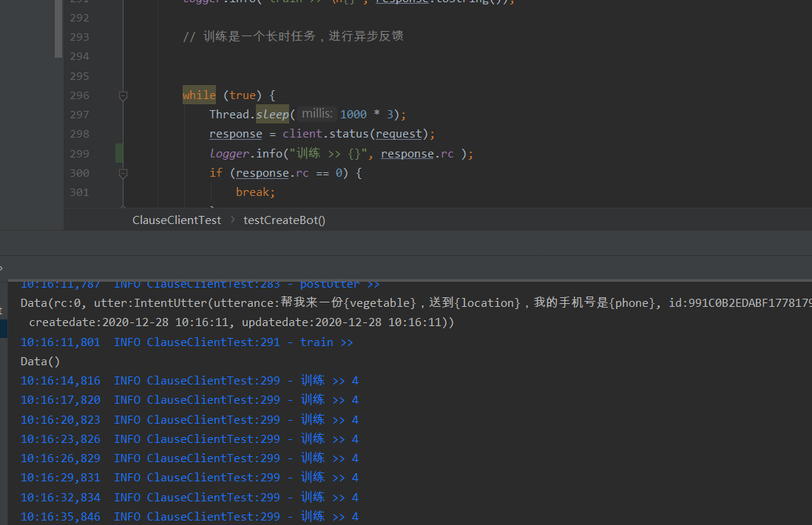Click the 10:16:26,829 log timestamp
Viewport: 812px width, 525px height.
pos(61,458)
